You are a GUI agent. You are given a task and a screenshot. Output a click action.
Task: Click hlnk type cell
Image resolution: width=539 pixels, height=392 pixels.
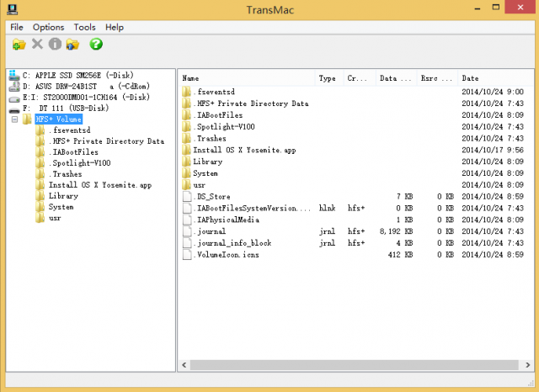(x=327, y=208)
